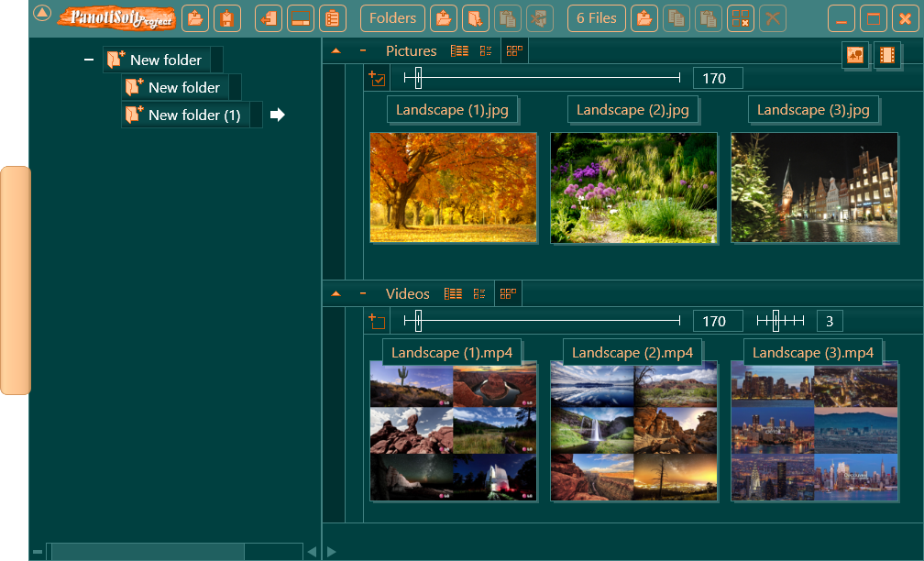
Task: Select the Pictures panel title
Action: [x=411, y=50]
